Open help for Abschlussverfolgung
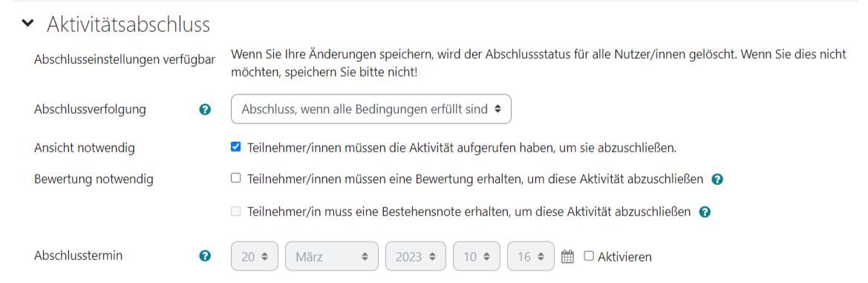Screen dimensions: 868x283 (x=205, y=110)
